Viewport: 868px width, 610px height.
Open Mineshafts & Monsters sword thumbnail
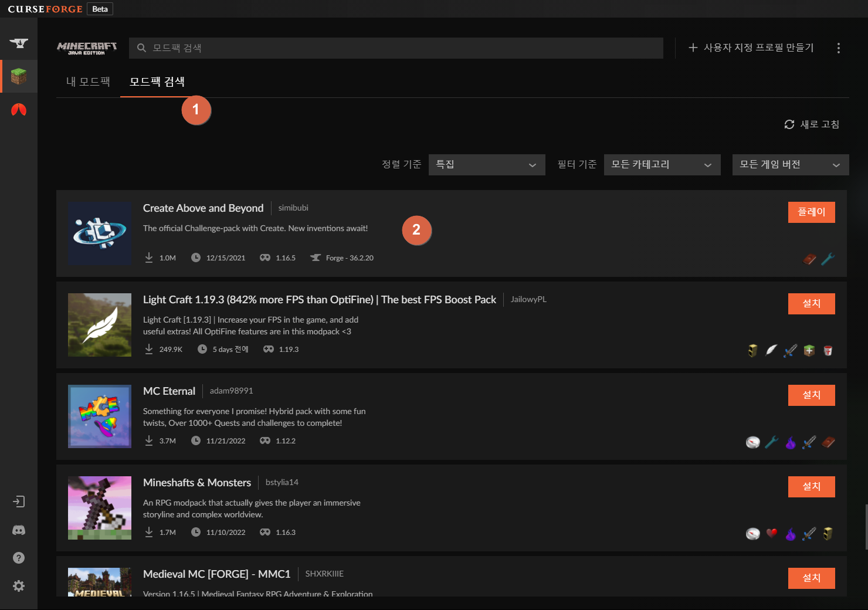(100, 508)
